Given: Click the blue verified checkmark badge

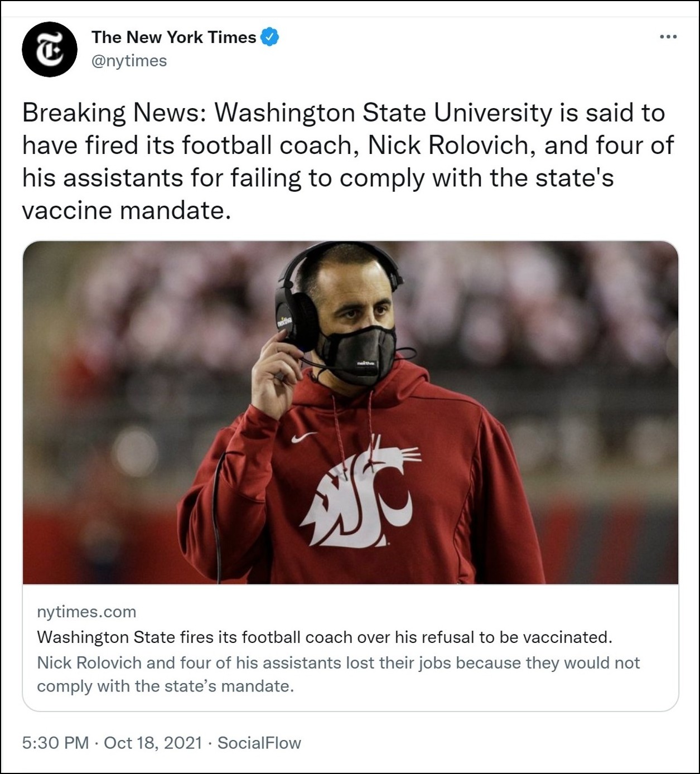Looking at the screenshot, I should [x=270, y=37].
